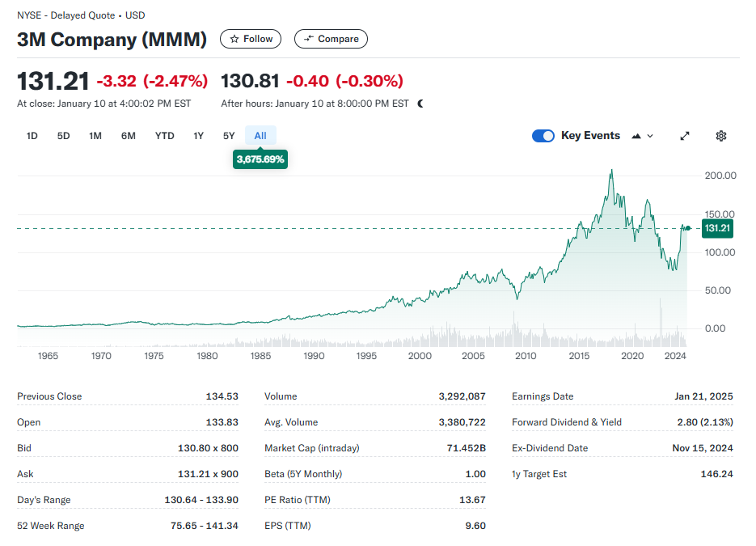Image resolution: width=756 pixels, height=546 pixels.
Task: Click the 131.21 current price chart label
Action: pyautogui.click(x=717, y=228)
